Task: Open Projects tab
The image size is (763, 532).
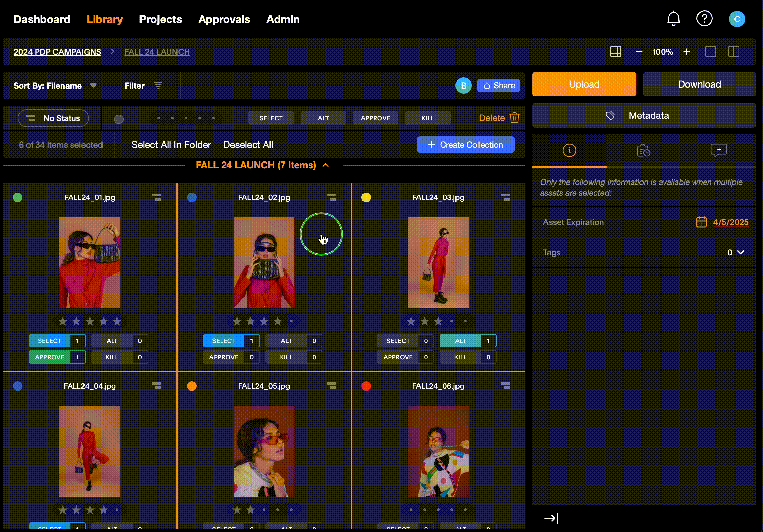Action: (161, 19)
